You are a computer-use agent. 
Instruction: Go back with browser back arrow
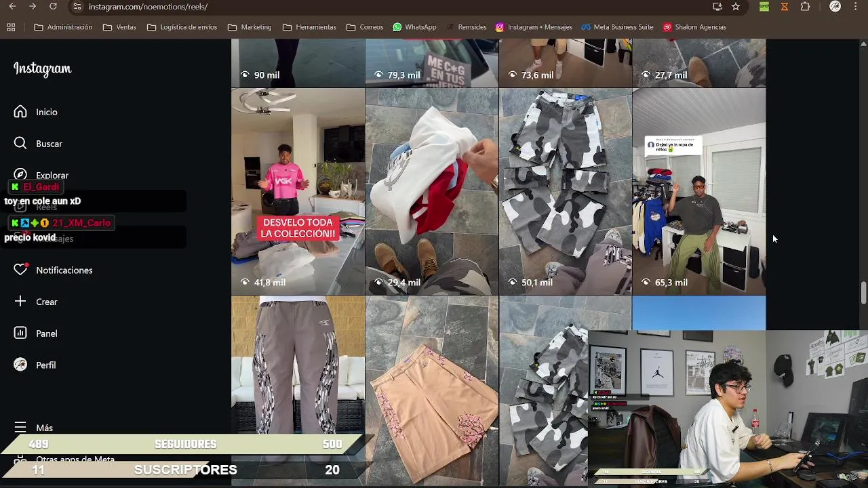[x=12, y=7]
